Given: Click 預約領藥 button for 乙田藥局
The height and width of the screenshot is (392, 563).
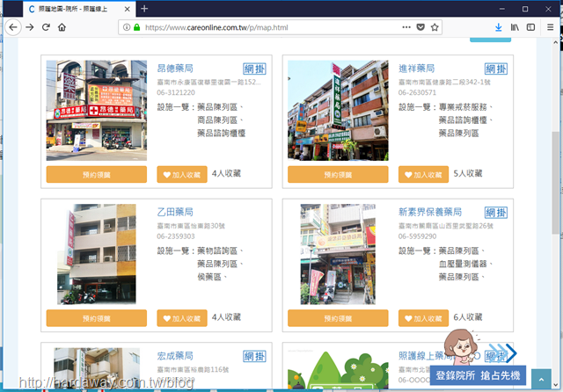Looking at the screenshot, I should tap(97, 318).
